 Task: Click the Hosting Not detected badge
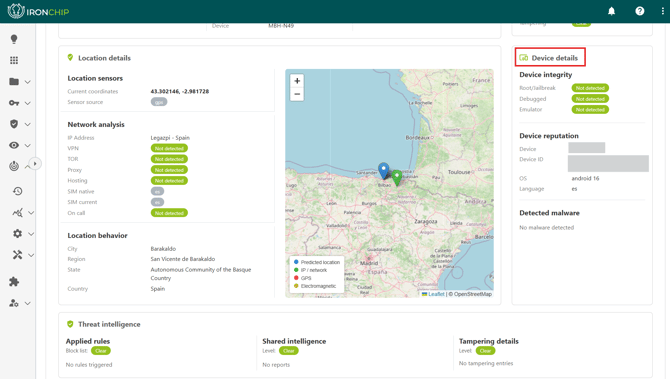pyautogui.click(x=169, y=181)
